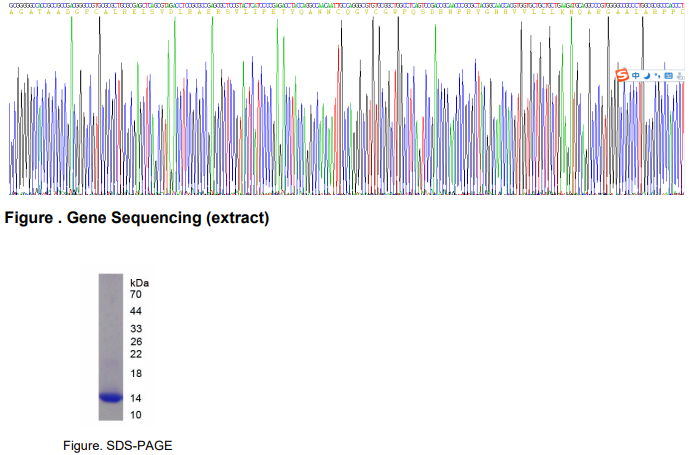Toggle Chinese punctuation mode in IME bar
The width and height of the screenshot is (693, 455).
[x=656, y=75]
